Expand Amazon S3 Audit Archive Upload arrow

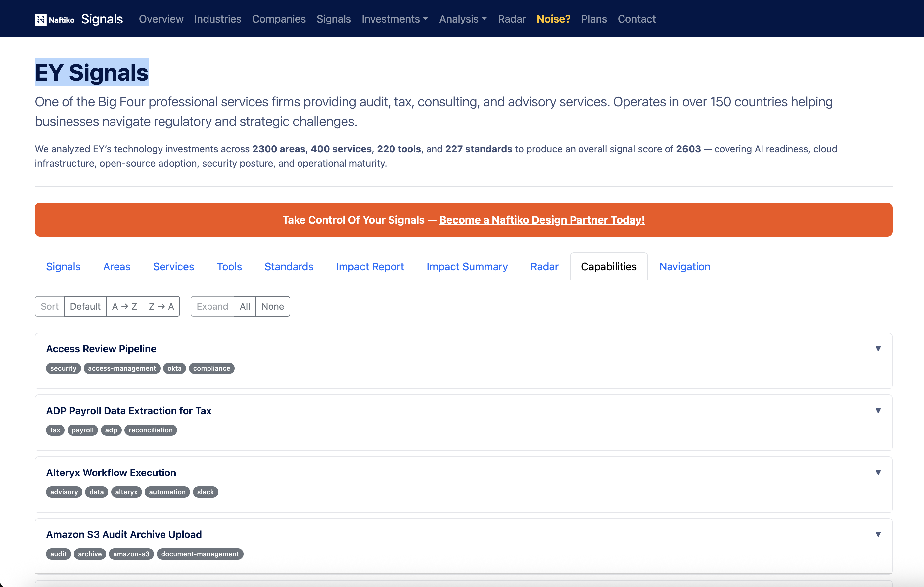pyautogui.click(x=878, y=534)
